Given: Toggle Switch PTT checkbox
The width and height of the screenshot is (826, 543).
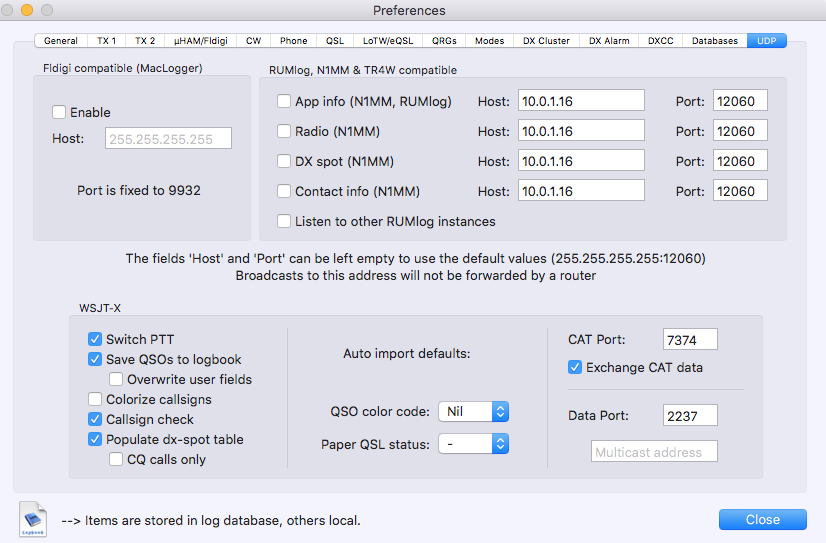Looking at the screenshot, I should (x=96, y=339).
